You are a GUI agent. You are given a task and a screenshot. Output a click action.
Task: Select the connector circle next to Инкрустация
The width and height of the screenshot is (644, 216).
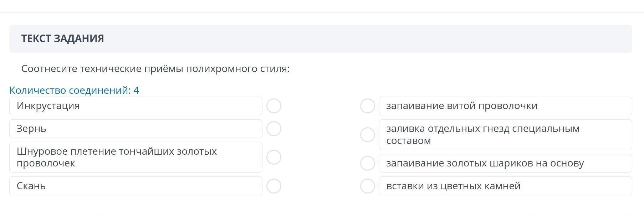click(x=274, y=106)
